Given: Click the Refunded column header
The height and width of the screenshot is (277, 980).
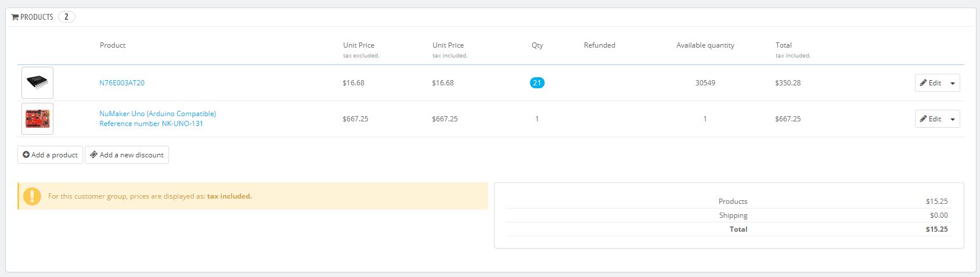Looking at the screenshot, I should click(x=599, y=45).
